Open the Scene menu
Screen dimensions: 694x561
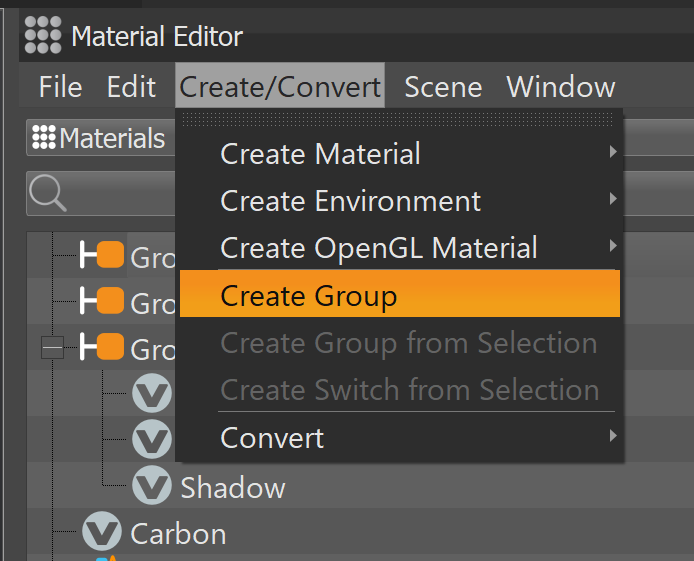point(444,87)
